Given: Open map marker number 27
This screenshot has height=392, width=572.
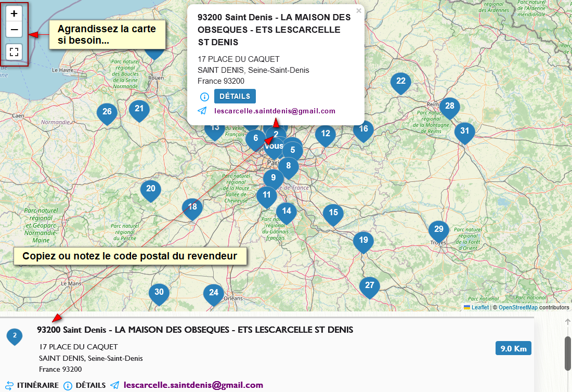Looking at the screenshot, I should pyautogui.click(x=369, y=286).
